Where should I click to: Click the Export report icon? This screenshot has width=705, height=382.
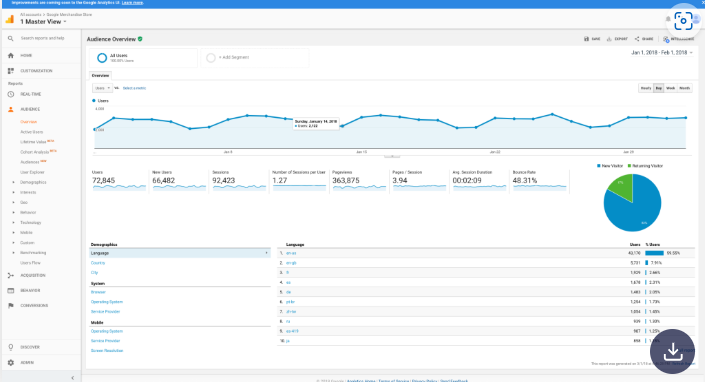(x=609, y=39)
